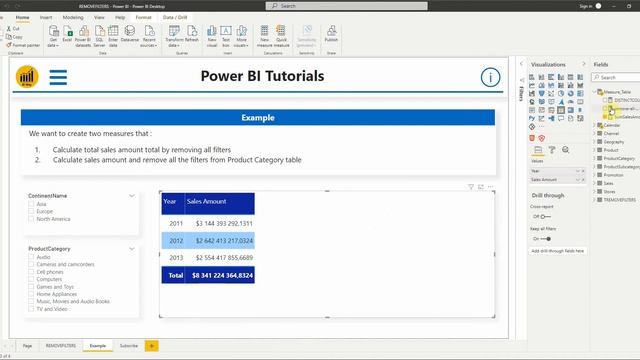The image size is (640, 360).
Task: Click Sign in
Action: click(586, 6)
